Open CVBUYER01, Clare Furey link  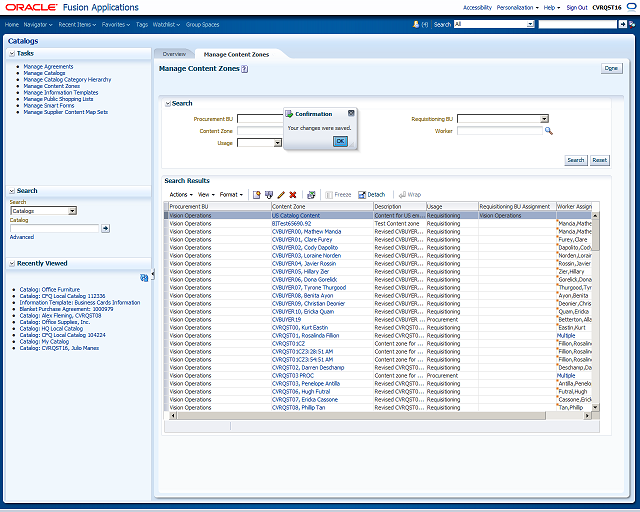click(x=302, y=240)
